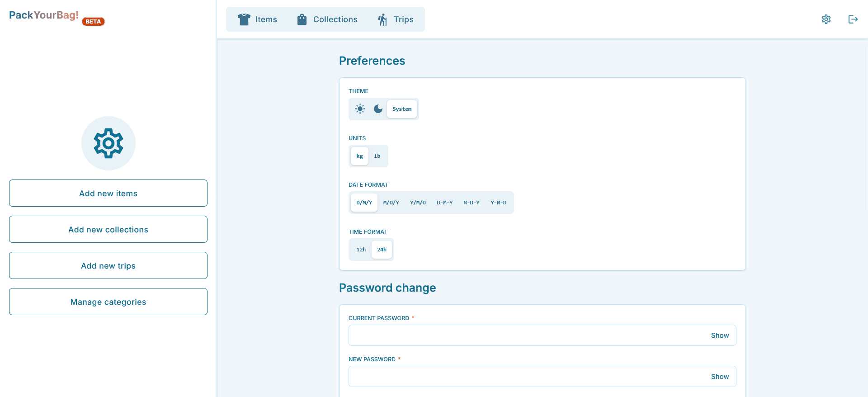Click Add new items button

(108, 193)
